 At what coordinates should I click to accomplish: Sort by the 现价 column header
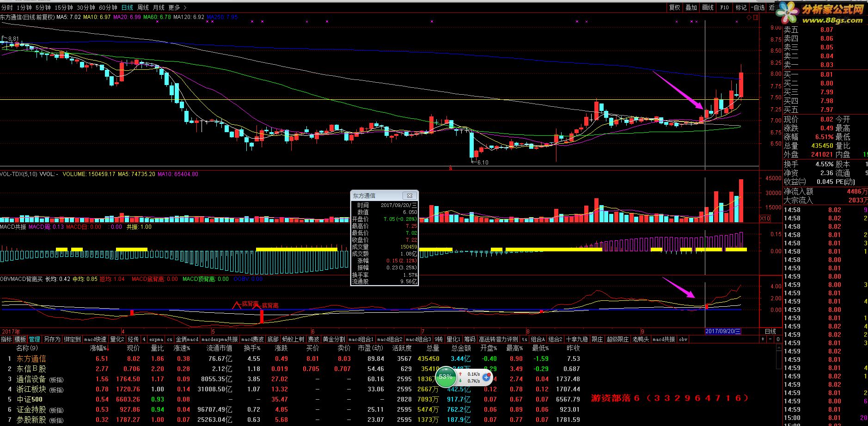(x=133, y=348)
